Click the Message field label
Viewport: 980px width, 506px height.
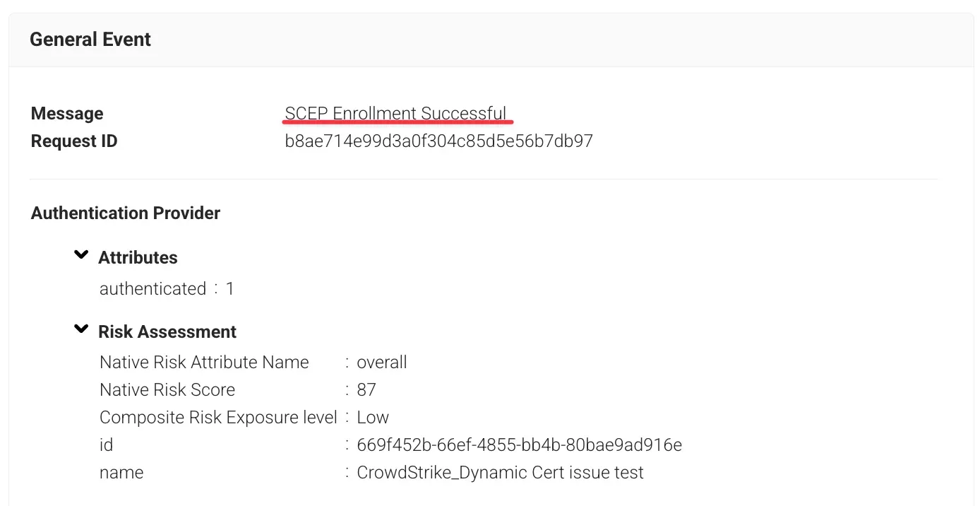(67, 114)
